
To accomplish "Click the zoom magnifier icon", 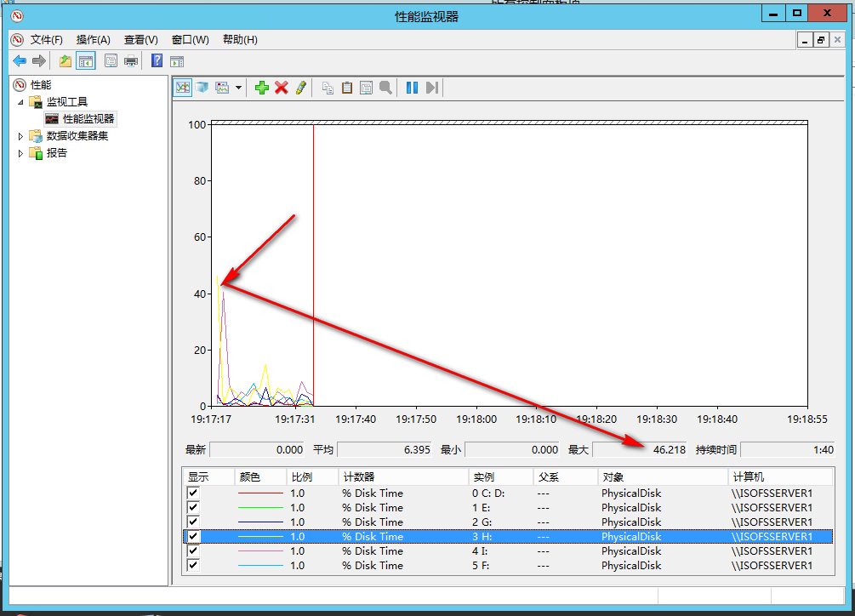I will click(x=385, y=88).
